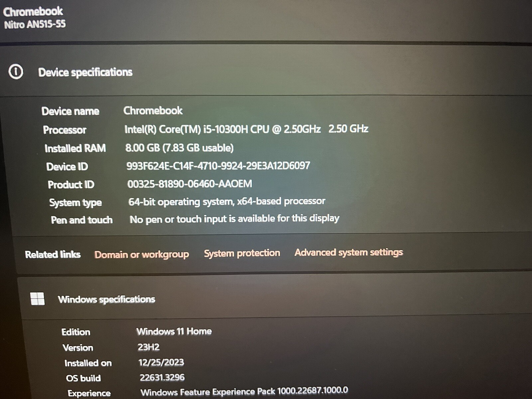Click the Processor row label
This screenshot has height=399, width=532.
click(65, 130)
